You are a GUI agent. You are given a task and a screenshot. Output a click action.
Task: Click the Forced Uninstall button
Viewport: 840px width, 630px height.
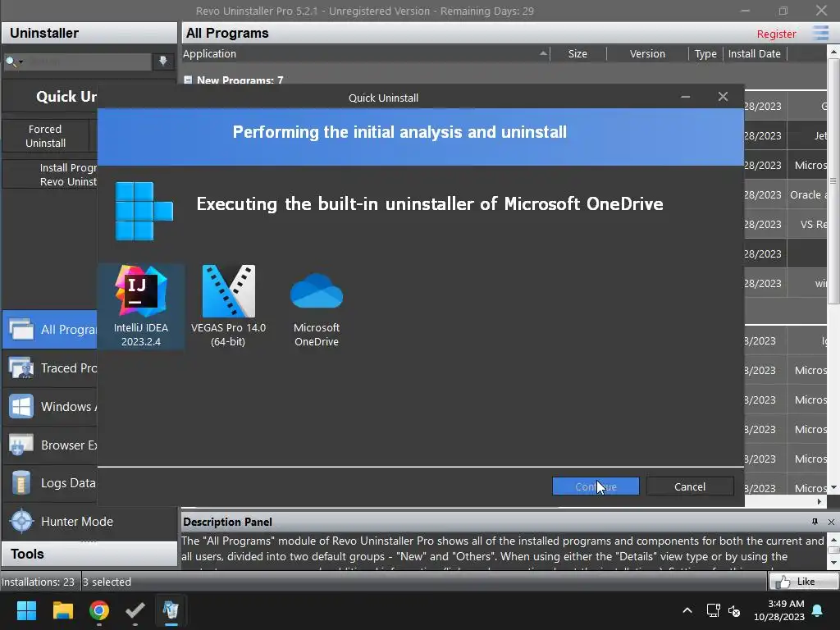pos(46,136)
